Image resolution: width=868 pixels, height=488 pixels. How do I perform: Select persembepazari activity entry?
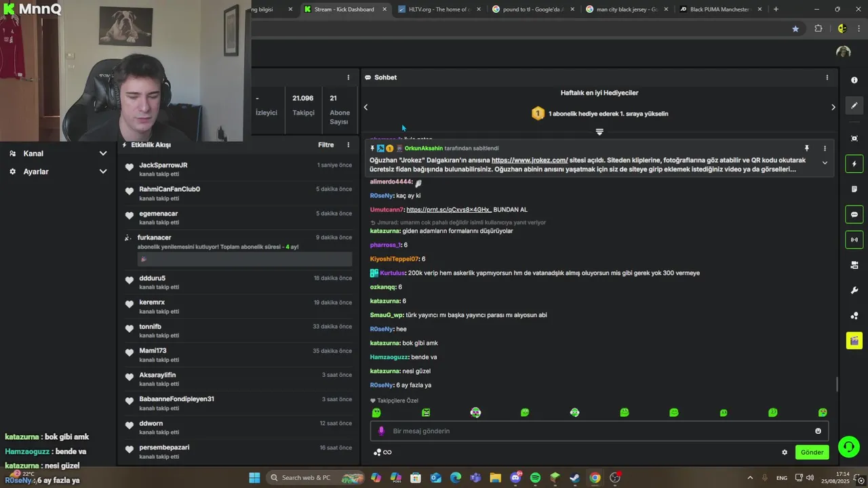238,452
